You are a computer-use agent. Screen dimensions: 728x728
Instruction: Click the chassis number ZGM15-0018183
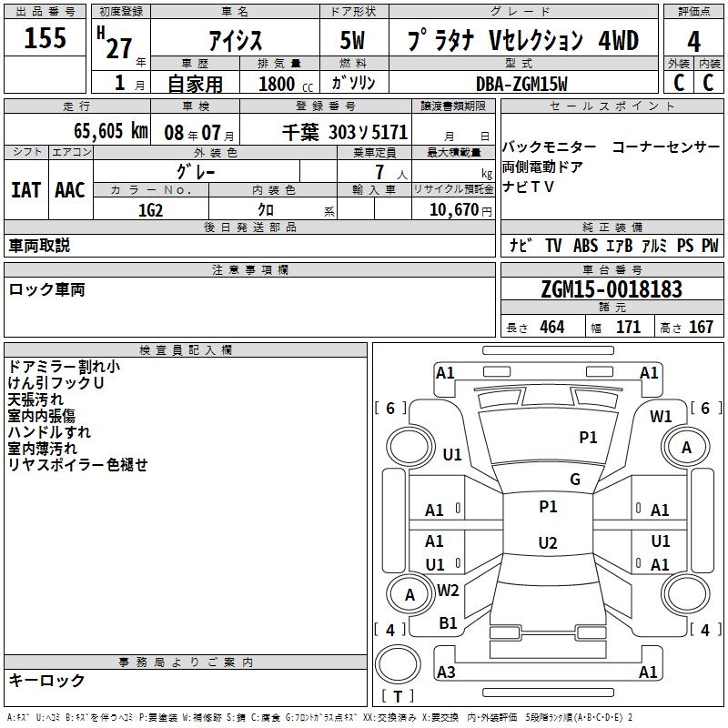(612, 289)
